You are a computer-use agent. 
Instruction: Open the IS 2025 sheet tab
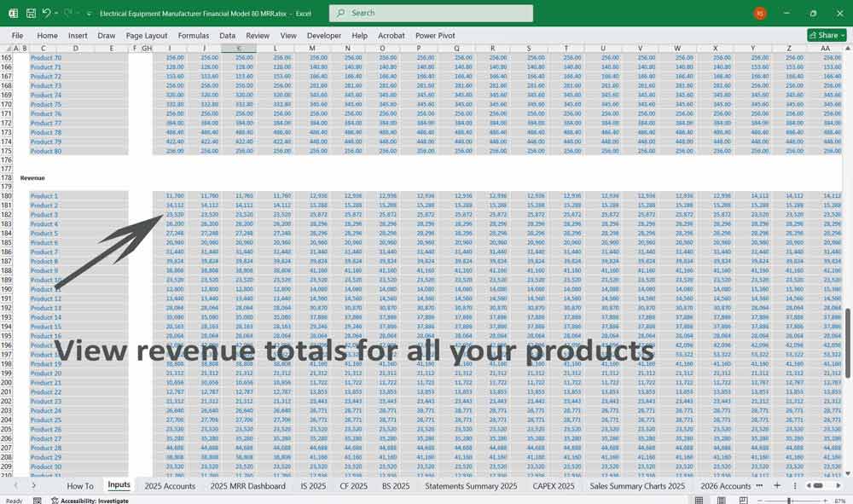coord(313,485)
